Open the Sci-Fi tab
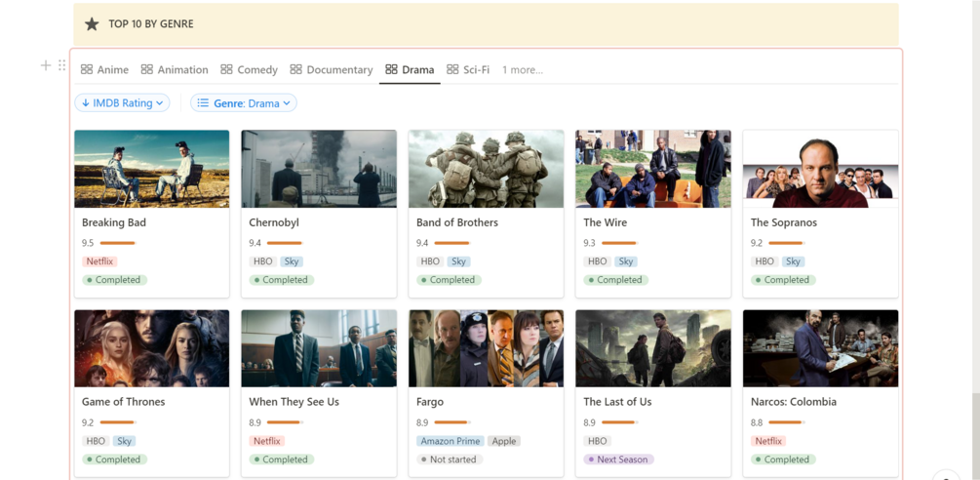This screenshot has height=480, width=980. coord(468,69)
